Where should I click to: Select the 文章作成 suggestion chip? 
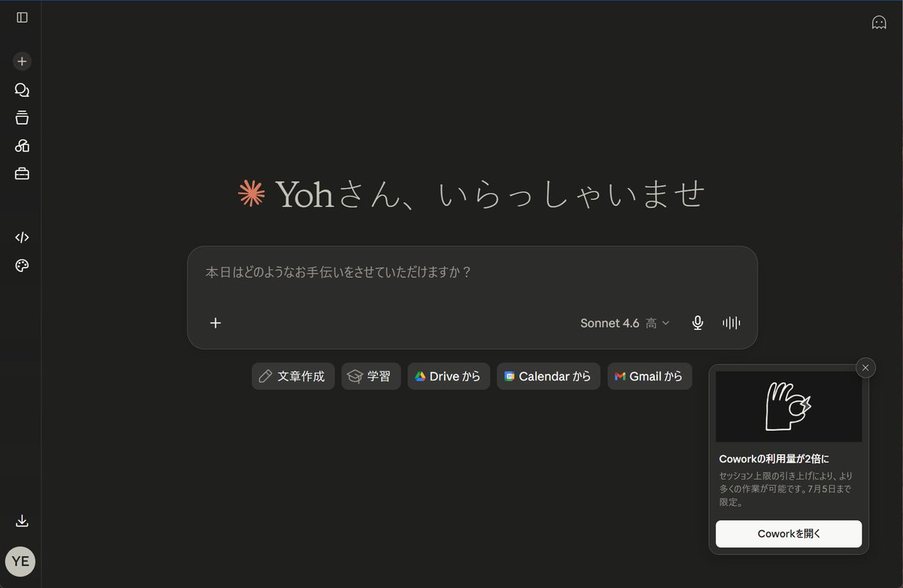(x=293, y=376)
